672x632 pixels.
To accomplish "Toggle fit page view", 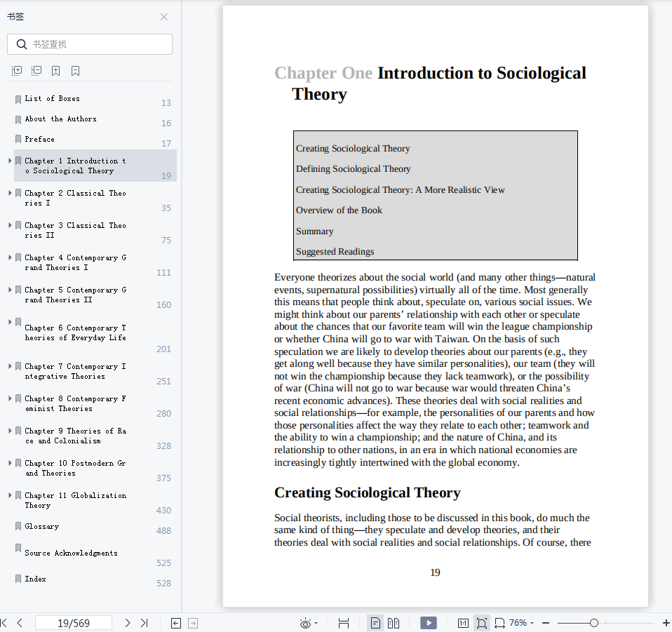I will click(482, 623).
